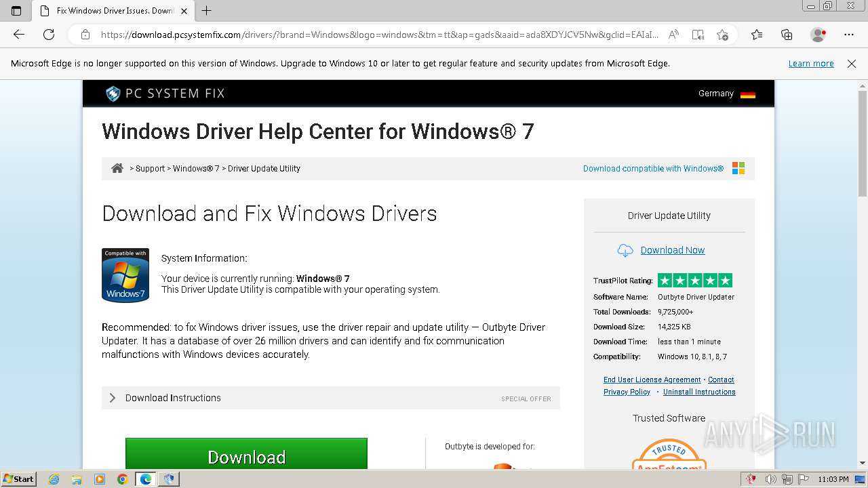
Task: Click the Germany flag icon
Action: coord(747,94)
